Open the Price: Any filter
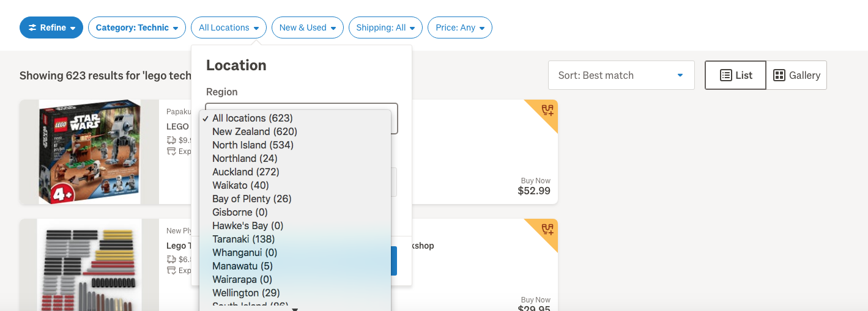The width and height of the screenshot is (868, 311). tap(460, 27)
